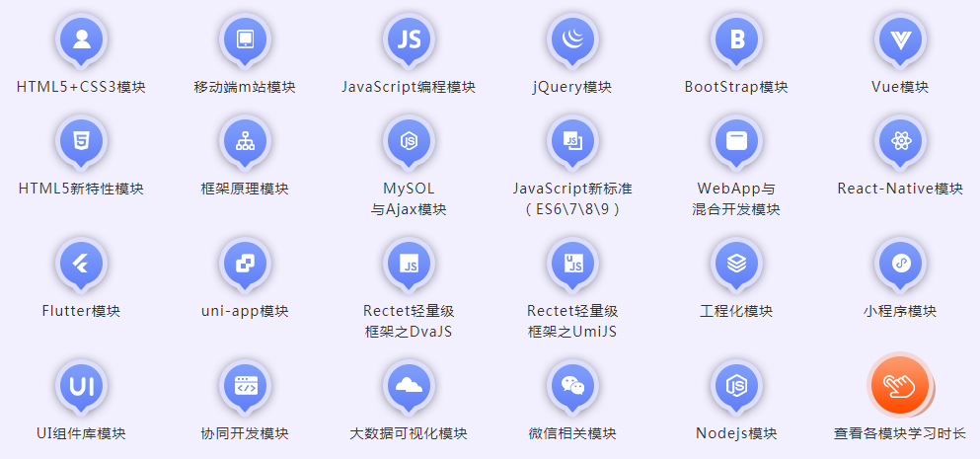Click the JavaScript编程模块 label
The height and width of the screenshot is (459, 980).
pyautogui.click(x=409, y=87)
